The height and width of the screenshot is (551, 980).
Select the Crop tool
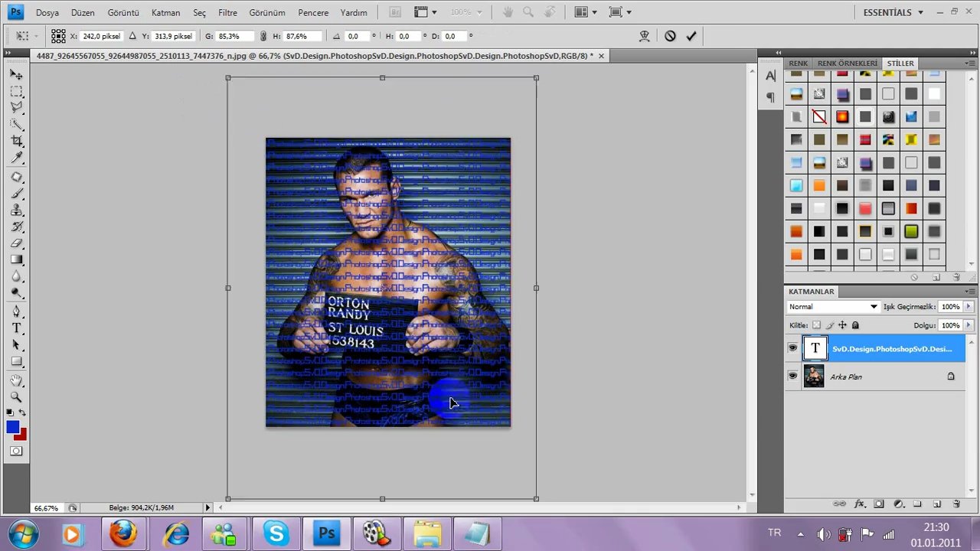(16, 141)
